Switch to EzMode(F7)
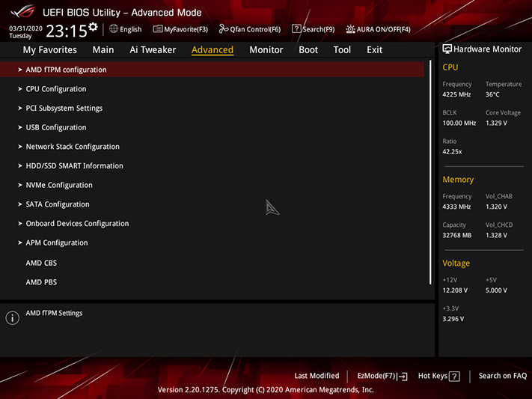The image size is (532, 399). click(x=376, y=376)
